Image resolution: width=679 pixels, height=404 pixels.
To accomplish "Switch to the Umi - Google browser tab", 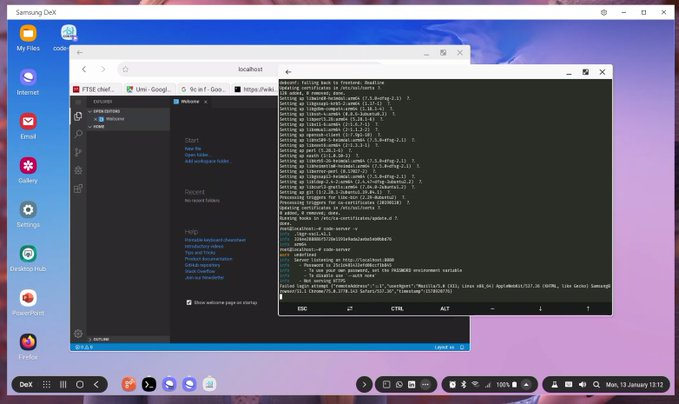I will pyautogui.click(x=149, y=89).
